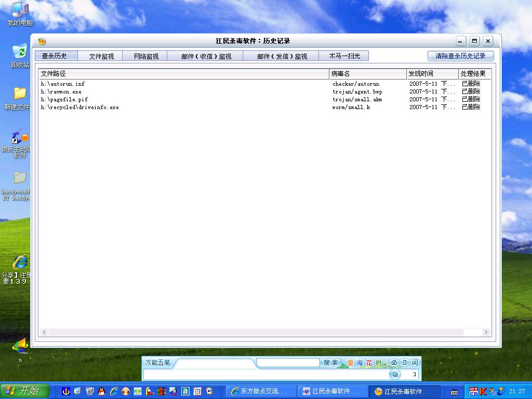Click the Jiangmin icon in the window title bar
The height and width of the screenshot is (399, 532).
(42, 42)
